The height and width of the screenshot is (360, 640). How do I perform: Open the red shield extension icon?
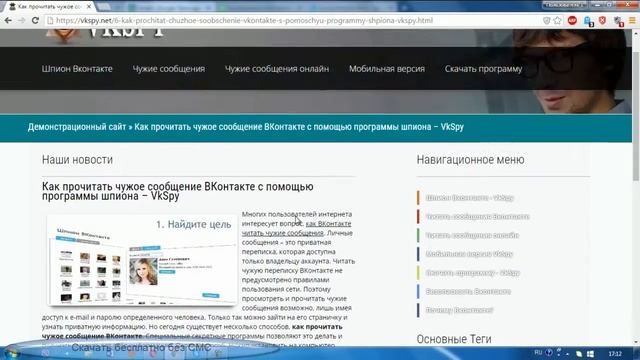point(602,20)
